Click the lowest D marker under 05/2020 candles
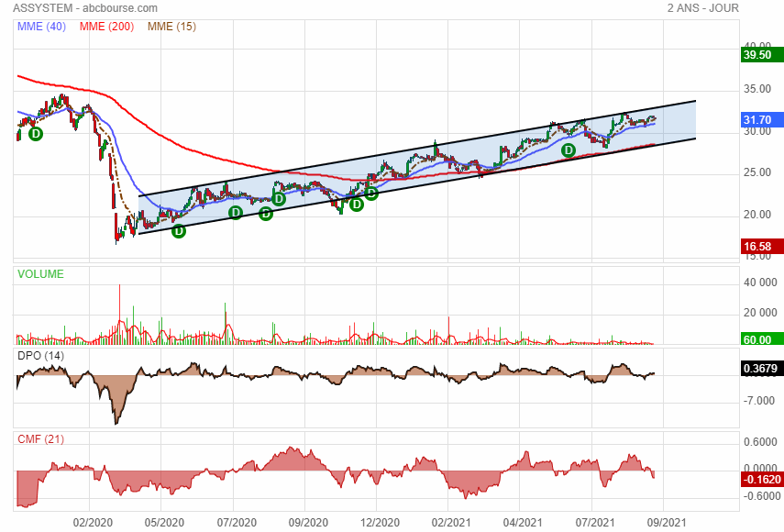The image size is (784, 532). tap(179, 231)
